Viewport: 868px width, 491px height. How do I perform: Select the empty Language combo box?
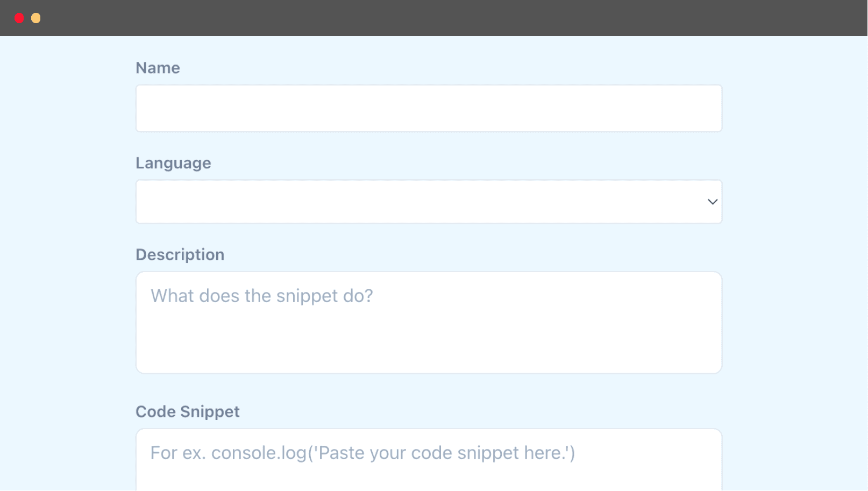point(429,202)
